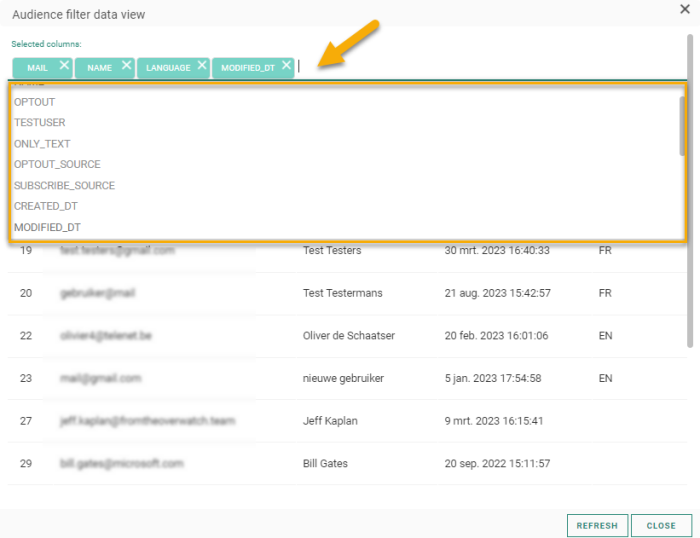
Task: Select MODIFIED_DT in the dropdown list
Action: click(x=47, y=227)
